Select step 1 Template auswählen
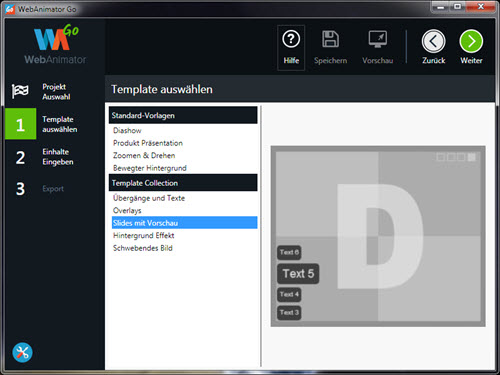500x375 pixels. (x=55, y=124)
